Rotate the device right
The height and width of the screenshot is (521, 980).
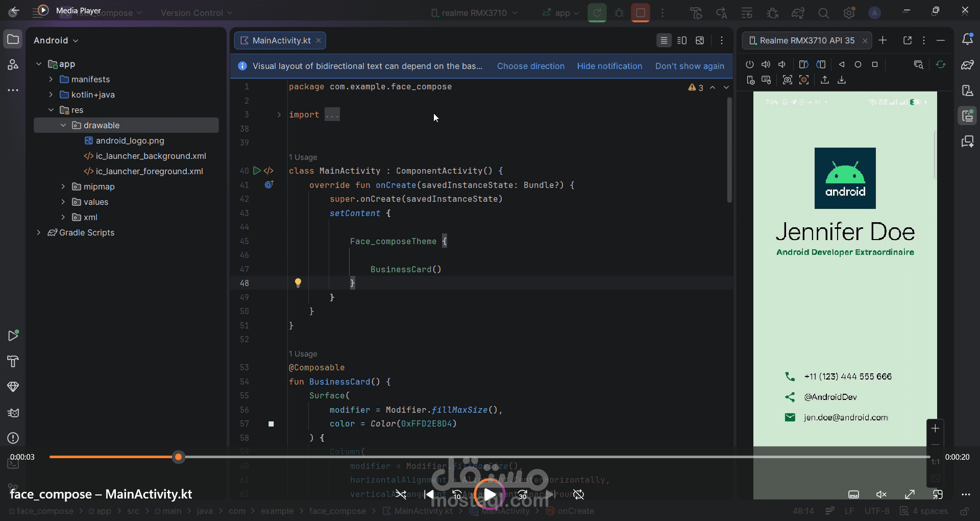pyautogui.click(x=821, y=64)
